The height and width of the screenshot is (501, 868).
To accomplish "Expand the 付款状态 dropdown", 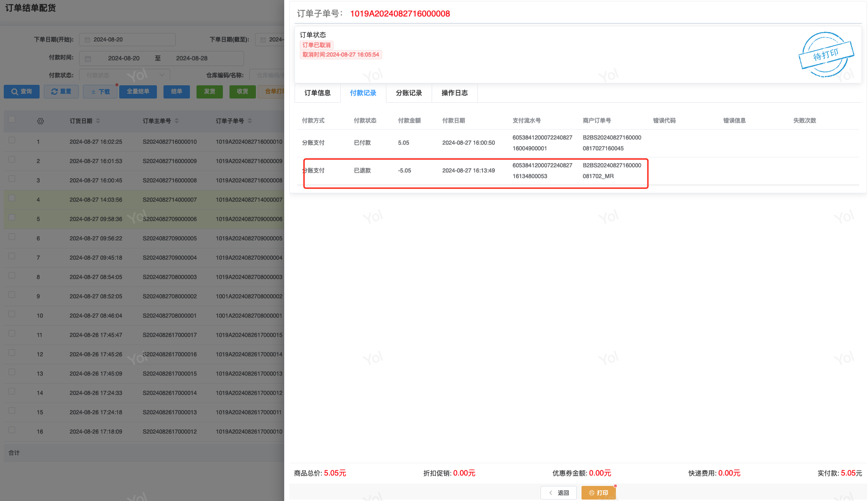I will coord(162,75).
